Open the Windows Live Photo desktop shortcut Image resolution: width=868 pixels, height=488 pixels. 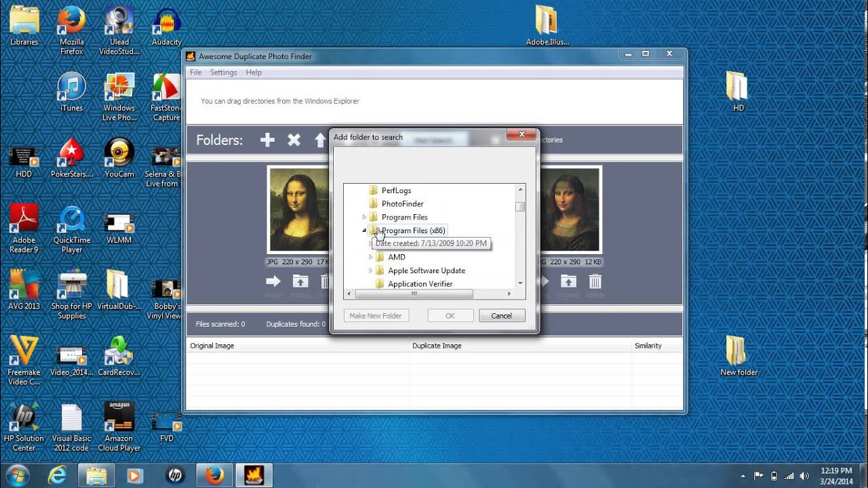coord(119,97)
